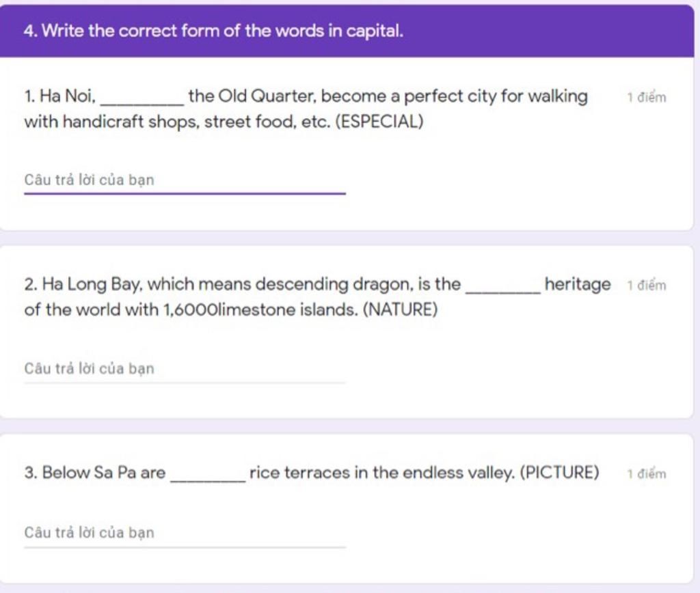This screenshot has width=700, height=593.
Task: Click the phrase 'rice terraces' in question 3
Action: click(x=299, y=473)
